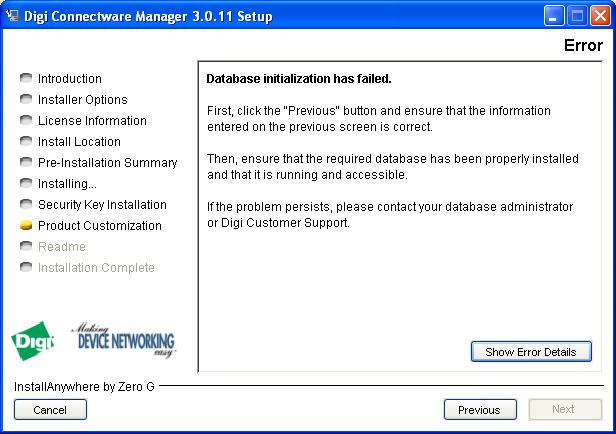Screen dimensions: 616x434
Task: Click the Installation Complete step label
Action: click(x=96, y=268)
